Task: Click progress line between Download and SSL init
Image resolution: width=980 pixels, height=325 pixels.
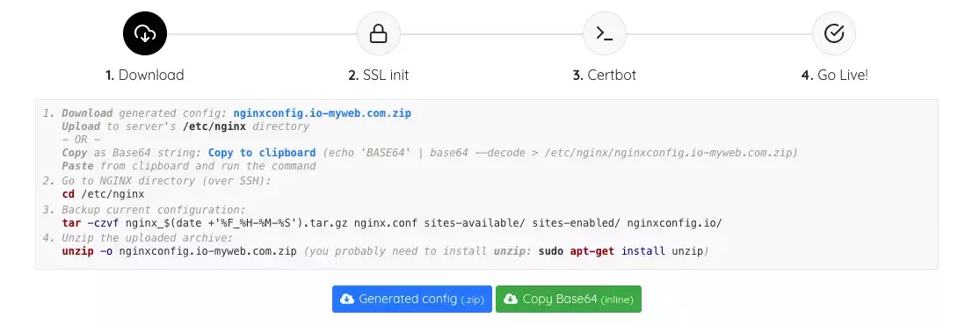Action: pyautogui.click(x=261, y=33)
